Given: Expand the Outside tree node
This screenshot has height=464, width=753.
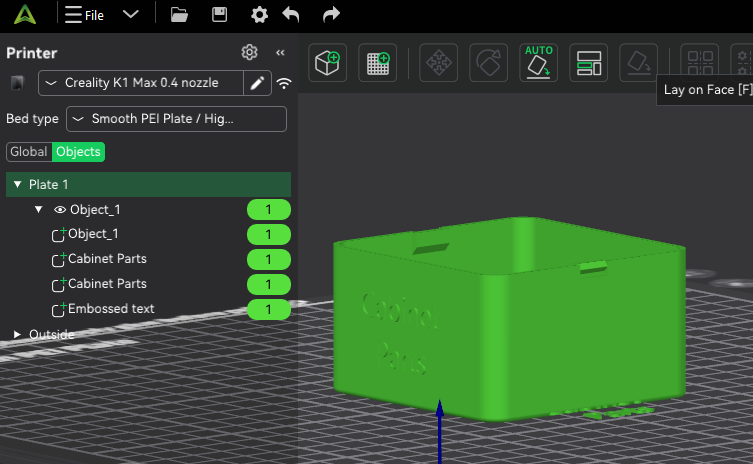Looking at the screenshot, I should coord(17,334).
